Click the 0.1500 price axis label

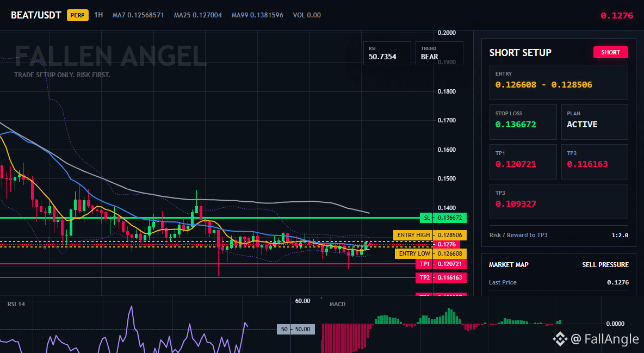click(447, 179)
